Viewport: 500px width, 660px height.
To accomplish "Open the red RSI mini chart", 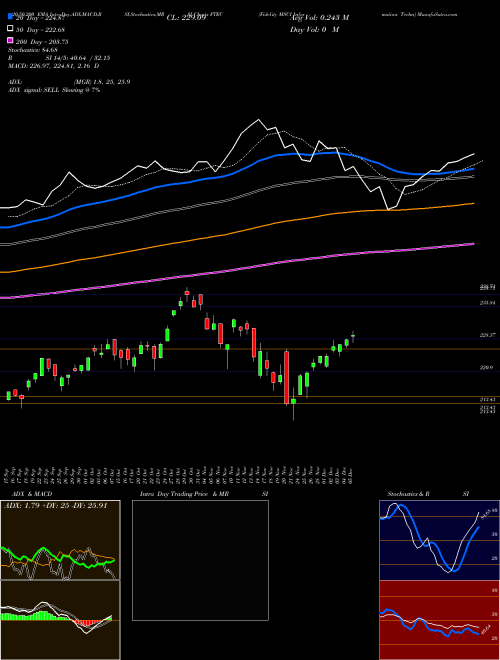I will point(439,620).
